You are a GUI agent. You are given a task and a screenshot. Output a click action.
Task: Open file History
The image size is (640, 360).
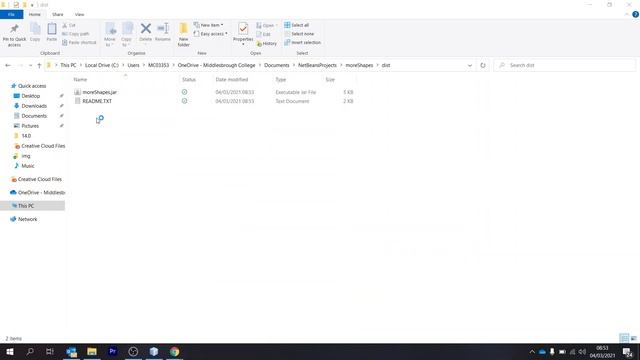(x=267, y=43)
